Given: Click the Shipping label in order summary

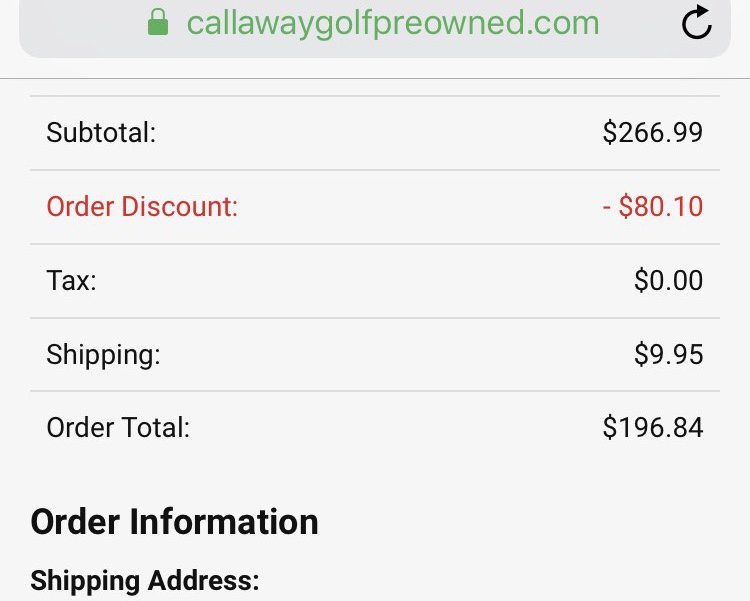Looking at the screenshot, I should pos(103,355).
